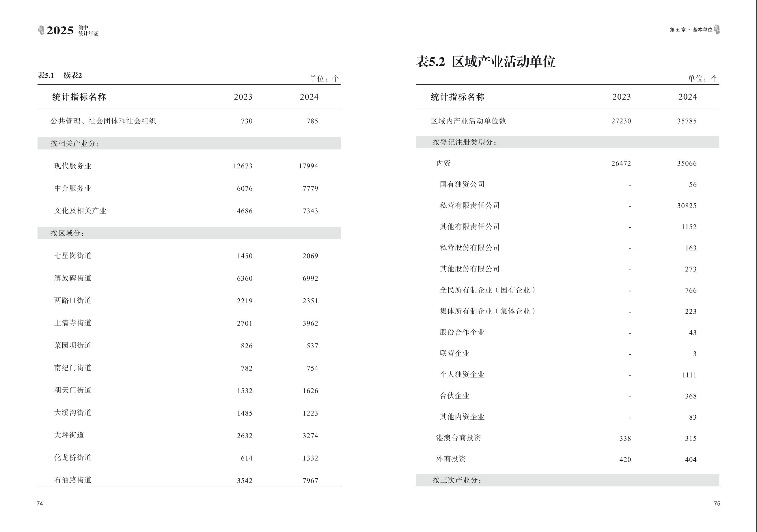Click the 2025 yearbook logo icon
Viewport: 757px width, 532px height.
[41, 30]
